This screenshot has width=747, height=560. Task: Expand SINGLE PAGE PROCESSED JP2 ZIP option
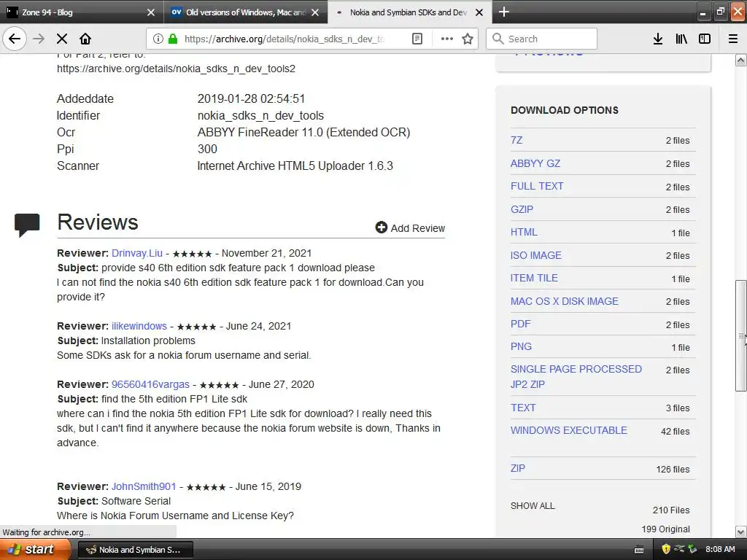(576, 377)
